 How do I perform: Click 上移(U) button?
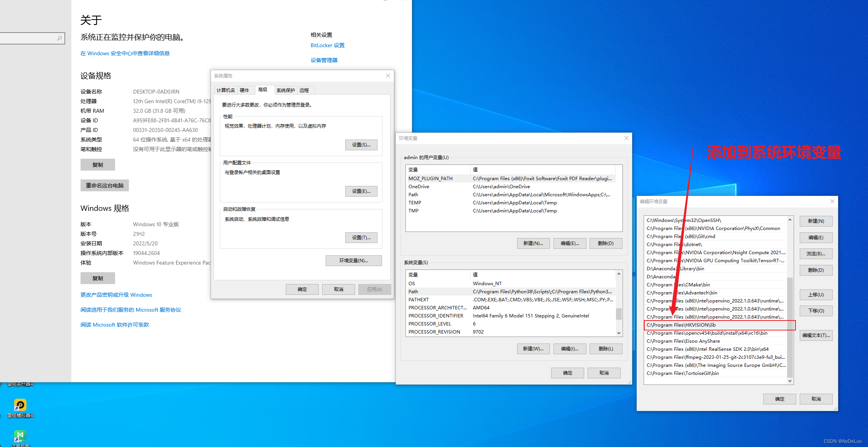coord(816,295)
